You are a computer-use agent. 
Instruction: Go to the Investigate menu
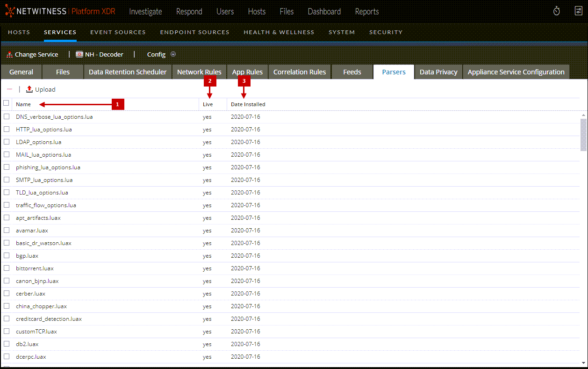(x=145, y=12)
